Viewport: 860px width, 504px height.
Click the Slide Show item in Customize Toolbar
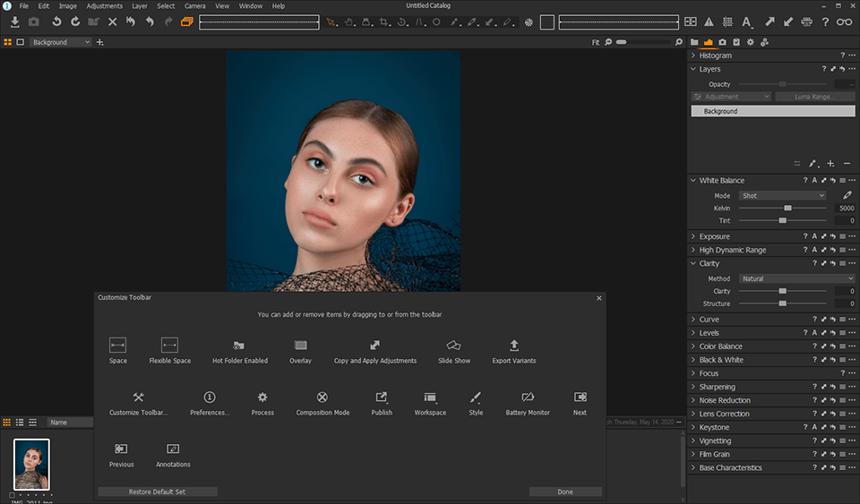(x=453, y=351)
